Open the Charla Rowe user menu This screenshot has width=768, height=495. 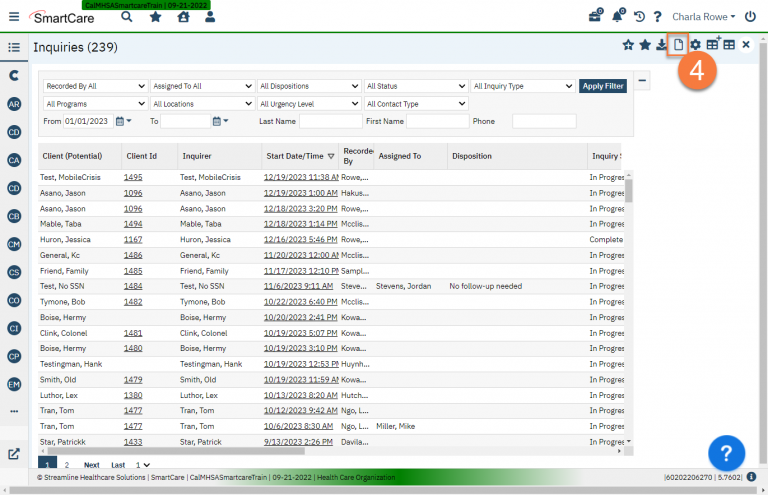(704, 16)
